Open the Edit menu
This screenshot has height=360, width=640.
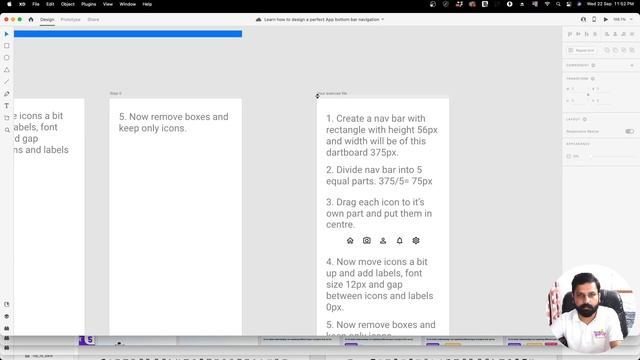(x=50, y=4)
